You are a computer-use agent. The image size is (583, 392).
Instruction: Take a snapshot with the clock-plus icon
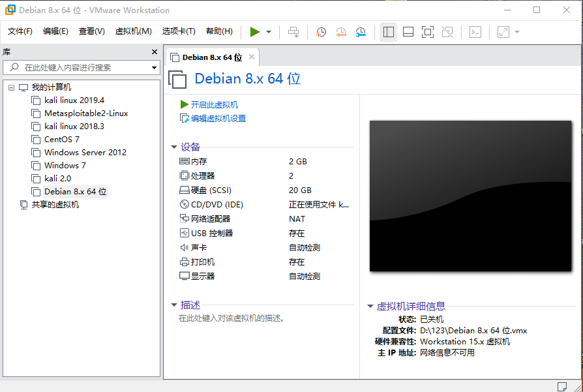(320, 32)
